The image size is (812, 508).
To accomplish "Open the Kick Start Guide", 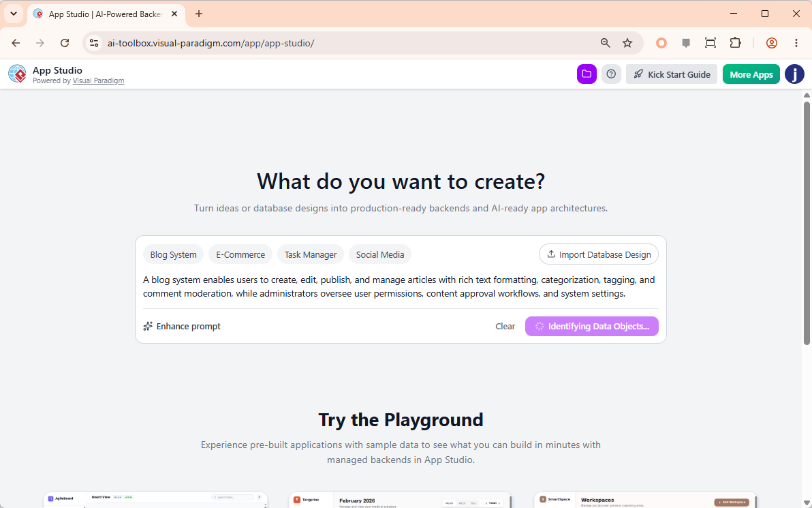I will pos(672,74).
